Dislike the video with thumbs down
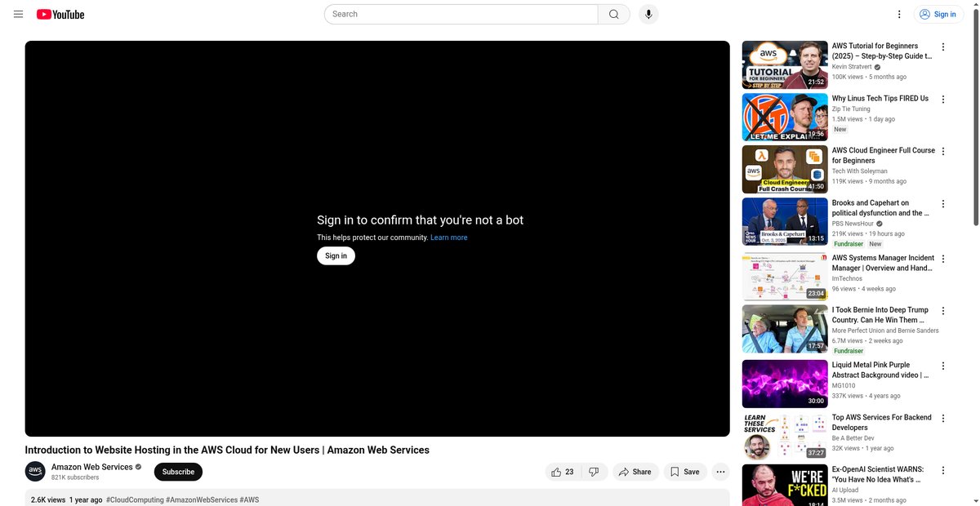The image size is (980, 506). [x=594, y=472]
